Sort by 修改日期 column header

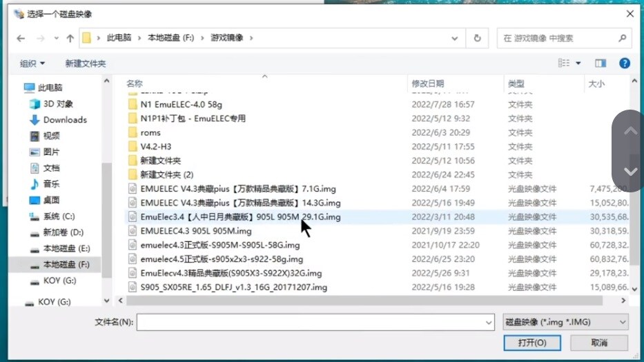[x=427, y=83]
